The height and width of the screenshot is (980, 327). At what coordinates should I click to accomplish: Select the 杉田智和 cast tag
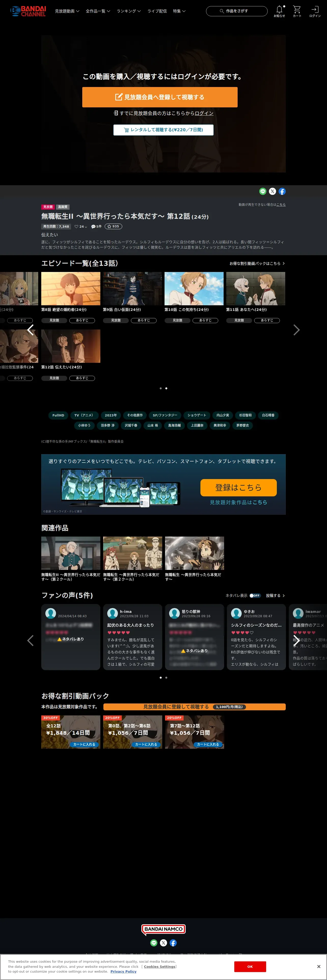coord(246,415)
